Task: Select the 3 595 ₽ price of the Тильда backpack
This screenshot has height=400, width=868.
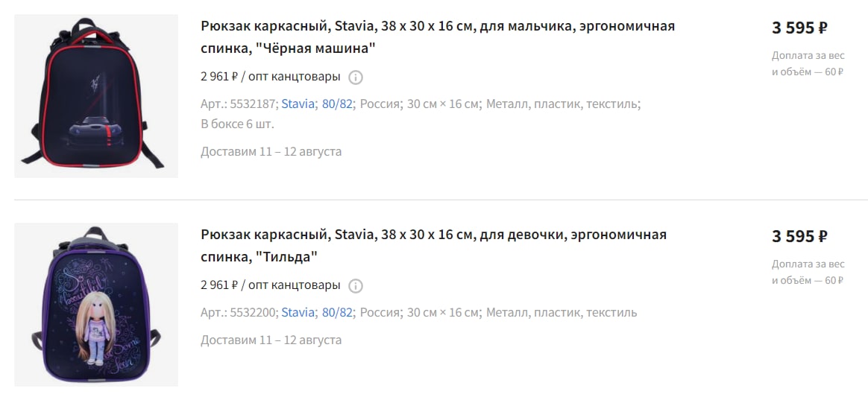Action: pyautogui.click(x=800, y=236)
